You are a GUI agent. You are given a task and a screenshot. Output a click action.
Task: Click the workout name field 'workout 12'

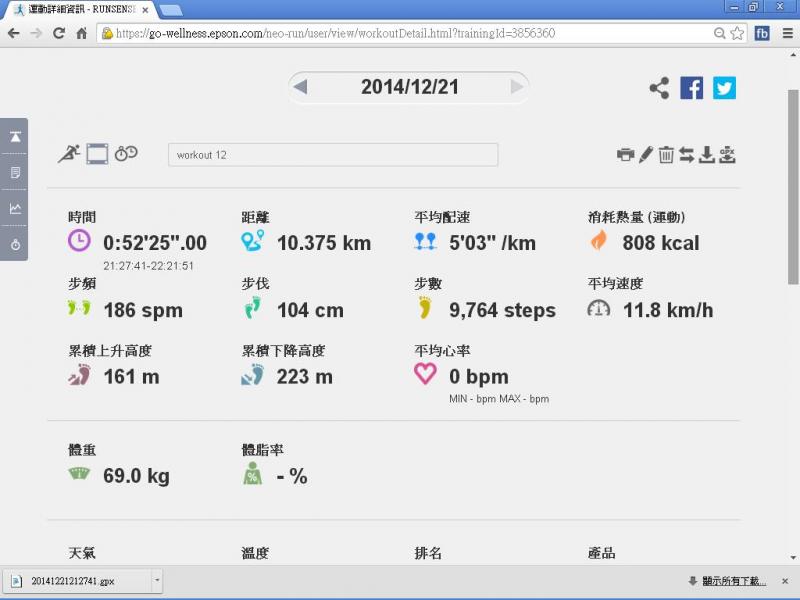[x=333, y=155]
